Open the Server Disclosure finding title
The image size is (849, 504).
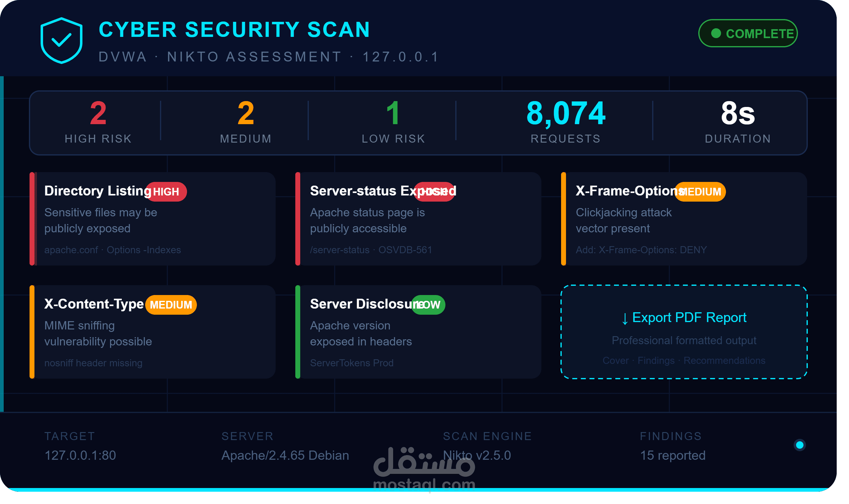(x=367, y=304)
